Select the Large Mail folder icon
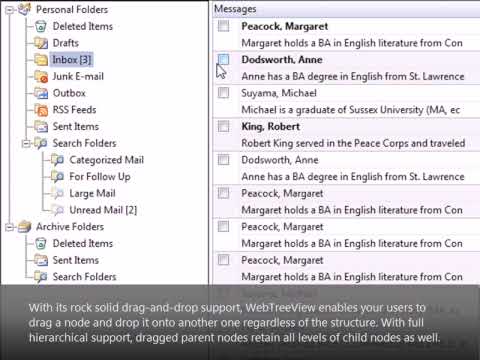Screen dimensions: 480x360 pyautogui.click(x=57, y=193)
